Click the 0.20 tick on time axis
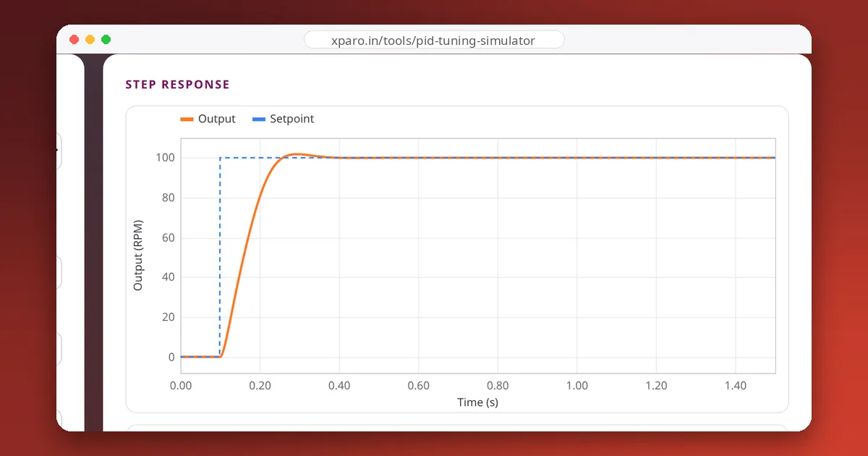868x456 pixels. pos(260,386)
